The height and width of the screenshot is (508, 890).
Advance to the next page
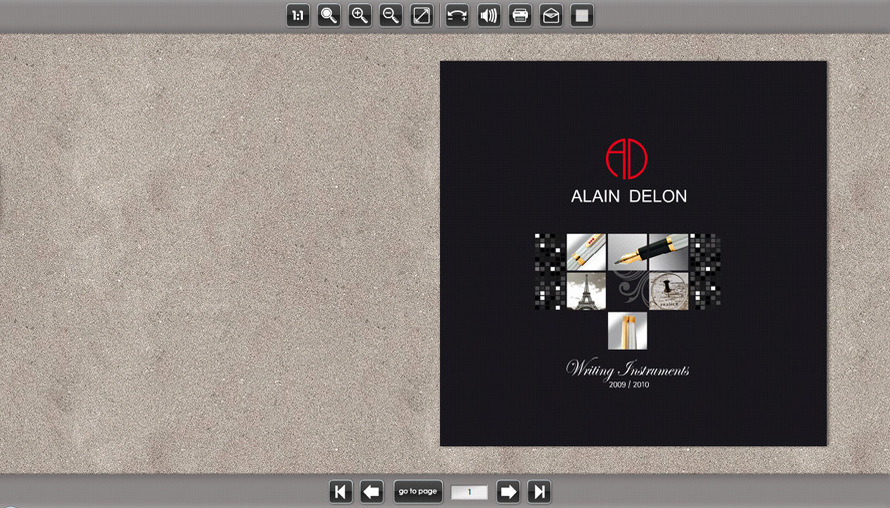[x=508, y=492]
